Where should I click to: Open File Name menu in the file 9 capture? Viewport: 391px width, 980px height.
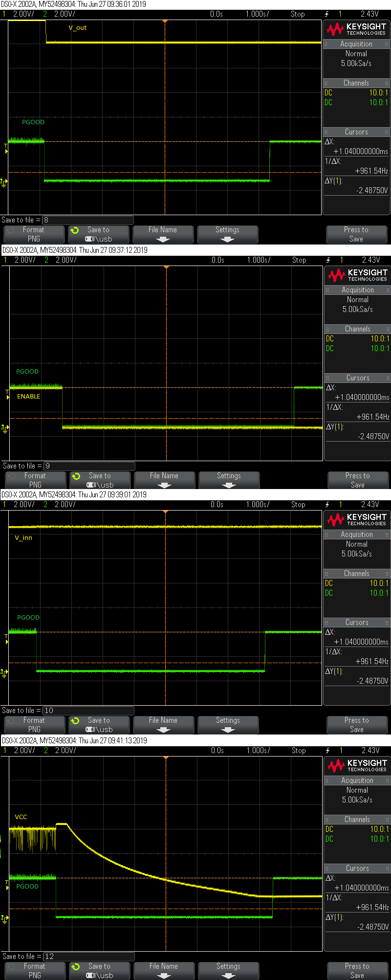(165, 480)
